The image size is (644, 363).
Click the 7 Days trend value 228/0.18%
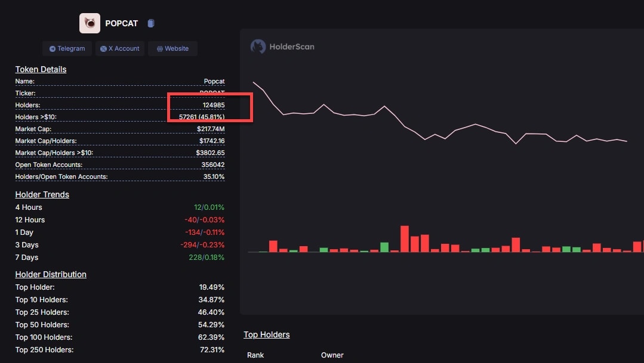(x=207, y=257)
